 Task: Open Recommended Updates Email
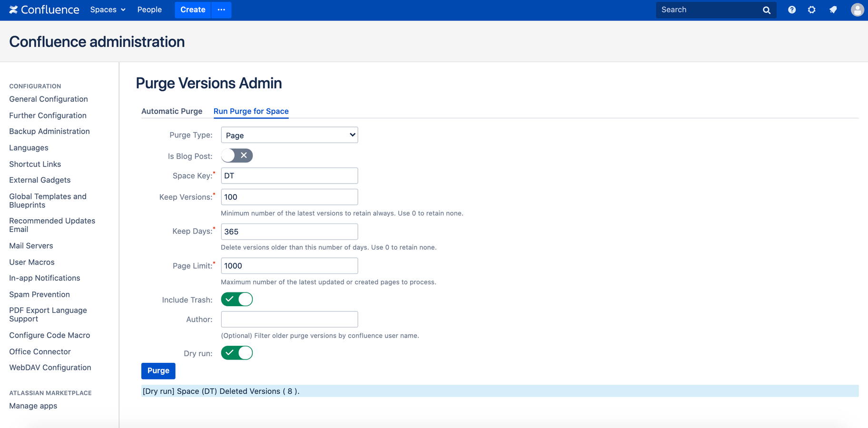tap(52, 225)
